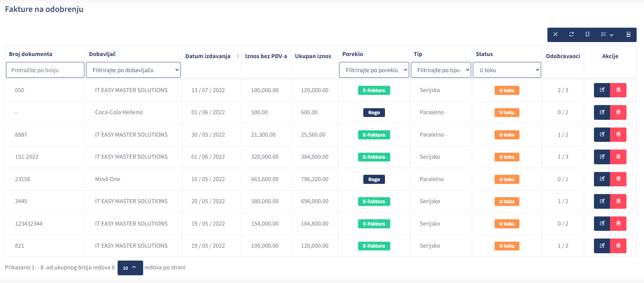Click the document number search field
Screen dimensions: 644x283
45,70
